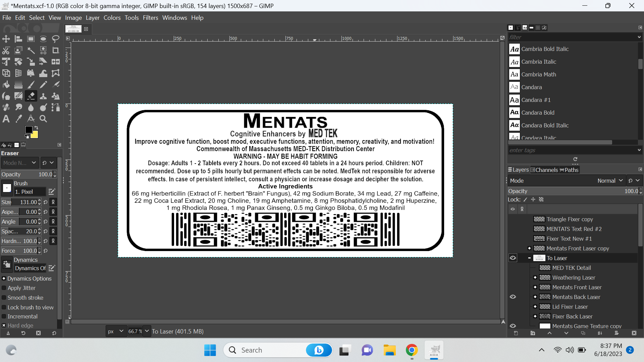The height and width of the screenshot is (362, 644).
Task: Select the Flip tool
Action: [x=56, y=62]
